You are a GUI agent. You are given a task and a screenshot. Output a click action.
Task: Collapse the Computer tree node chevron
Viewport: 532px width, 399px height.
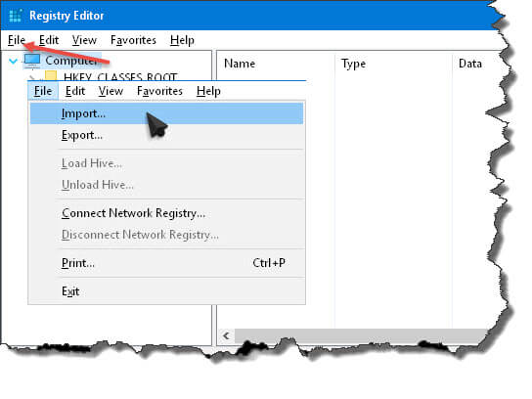pyautogui.click(x=14, y=62)
